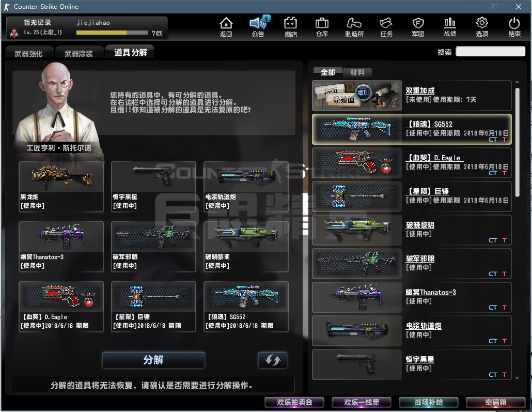Select 【狼魂】SG552 in the decompose grid
This screenshot has height=412, width=532.
coord(246,307)
